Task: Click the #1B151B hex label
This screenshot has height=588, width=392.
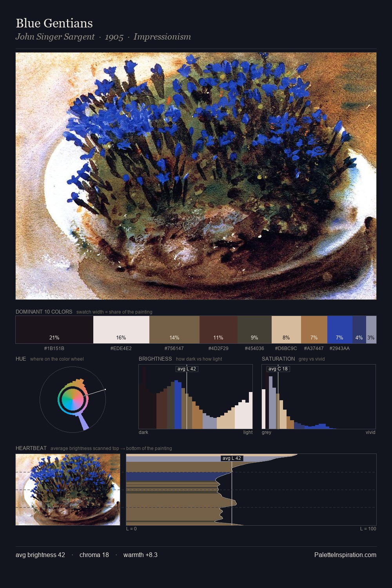Action: pyautogui.click(x=54, y=348)
